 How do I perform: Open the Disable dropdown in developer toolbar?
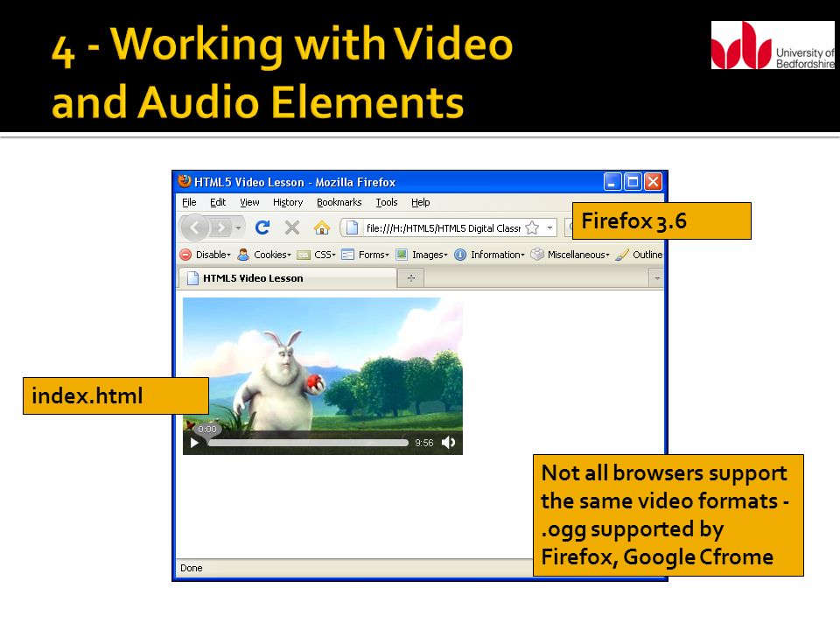point(205,255)
